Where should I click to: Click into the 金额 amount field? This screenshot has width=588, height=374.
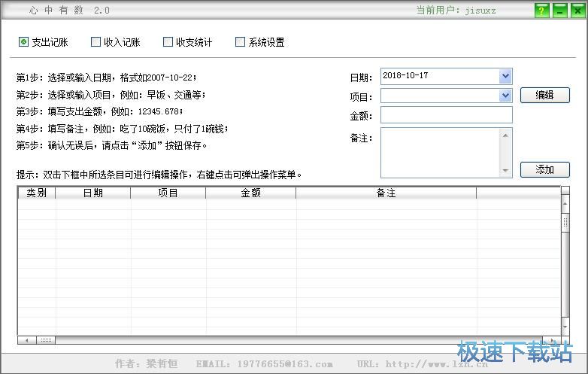click(x=446, y=115)
